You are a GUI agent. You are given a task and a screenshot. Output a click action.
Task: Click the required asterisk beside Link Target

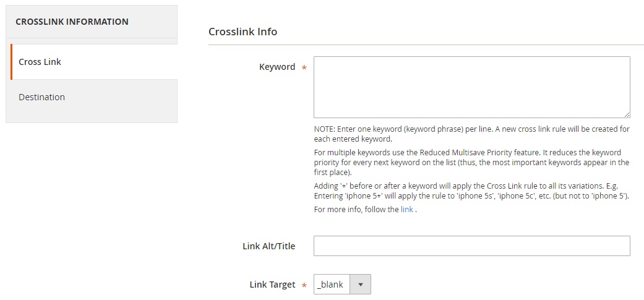(x=304, y=285)
